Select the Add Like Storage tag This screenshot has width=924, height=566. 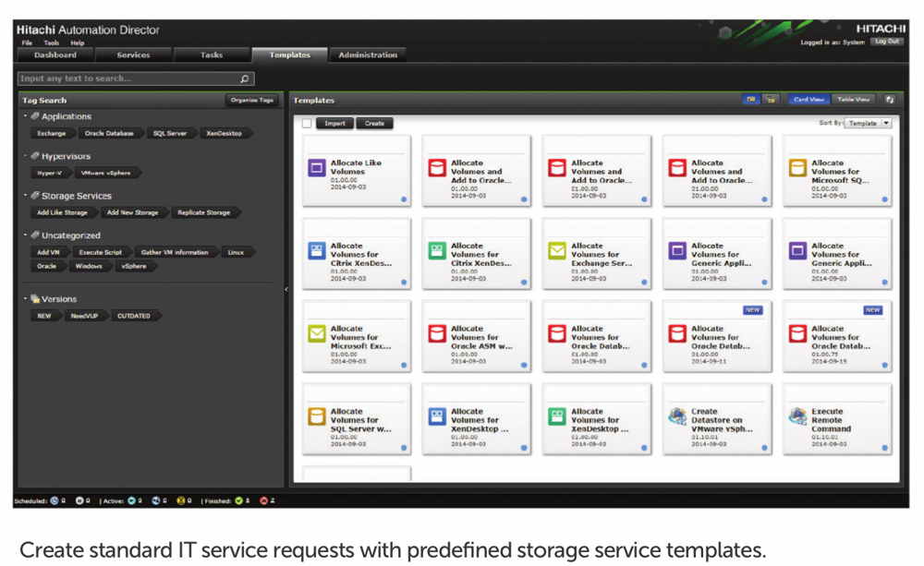click(x=63, y=212)
